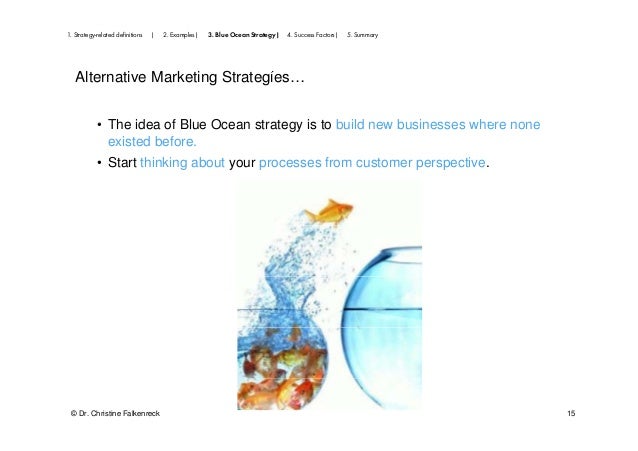This screenshot has width=638, height=451.
Task: Click processes from customer perspective text
Action: (x=372, y=163)
